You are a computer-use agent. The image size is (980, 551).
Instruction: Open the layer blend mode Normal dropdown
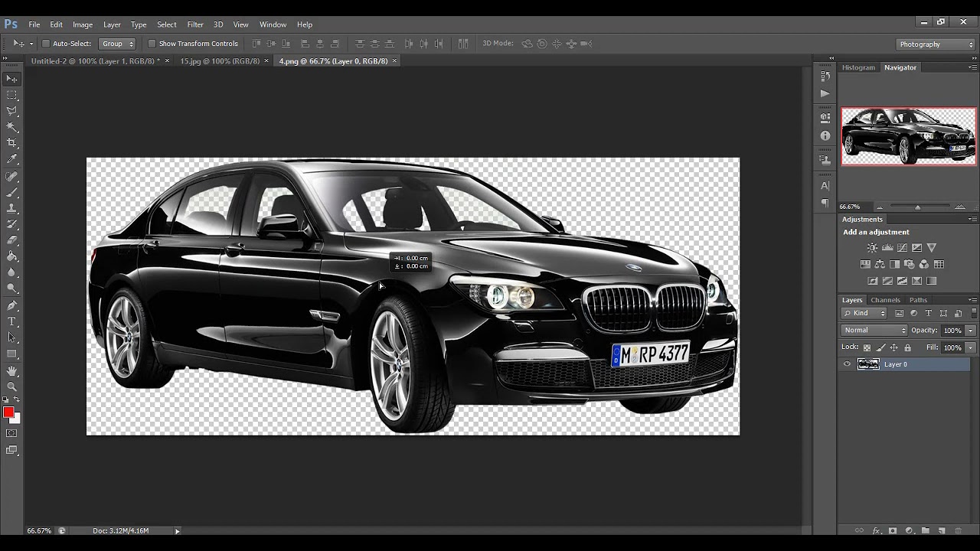[x=874, y=331]
